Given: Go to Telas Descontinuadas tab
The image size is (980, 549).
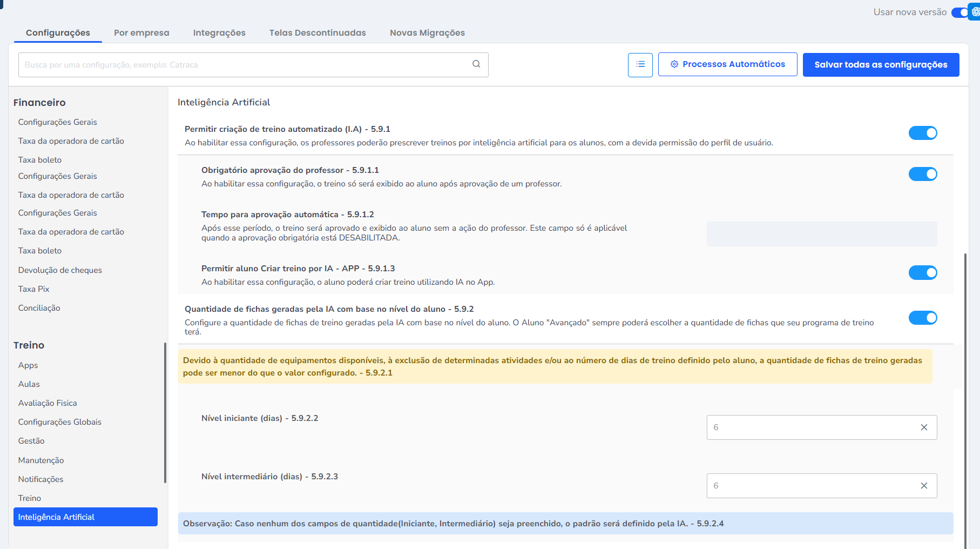Looking at the screenshot, I should point(317,33).
